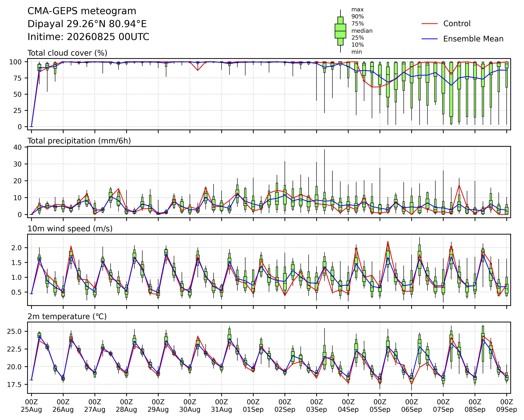This screenshot has height=420, width=524.
Task: Click the '2m temperature (℃)' panel title
Action: 67,316
